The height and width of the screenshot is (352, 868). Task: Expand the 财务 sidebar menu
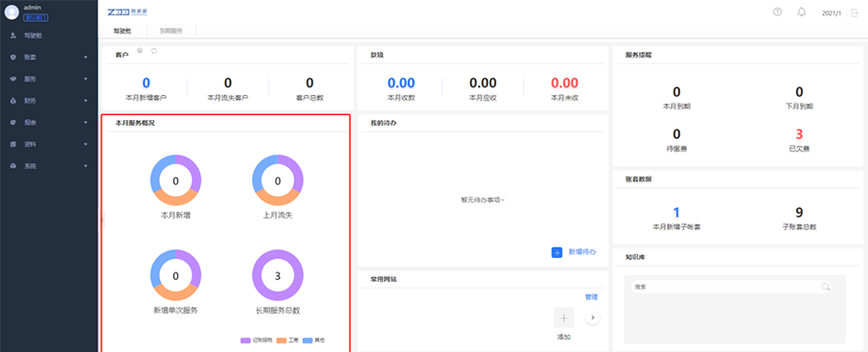click(49, 101)
